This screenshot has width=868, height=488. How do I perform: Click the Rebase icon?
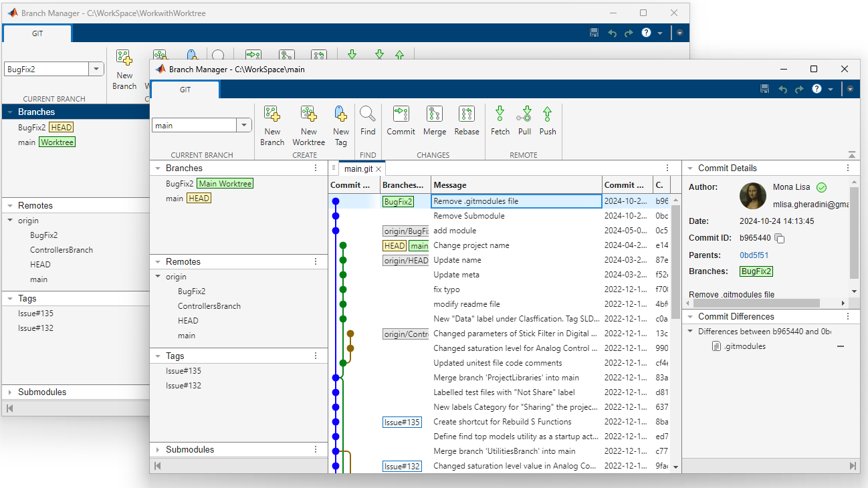(x=467, y=120)
